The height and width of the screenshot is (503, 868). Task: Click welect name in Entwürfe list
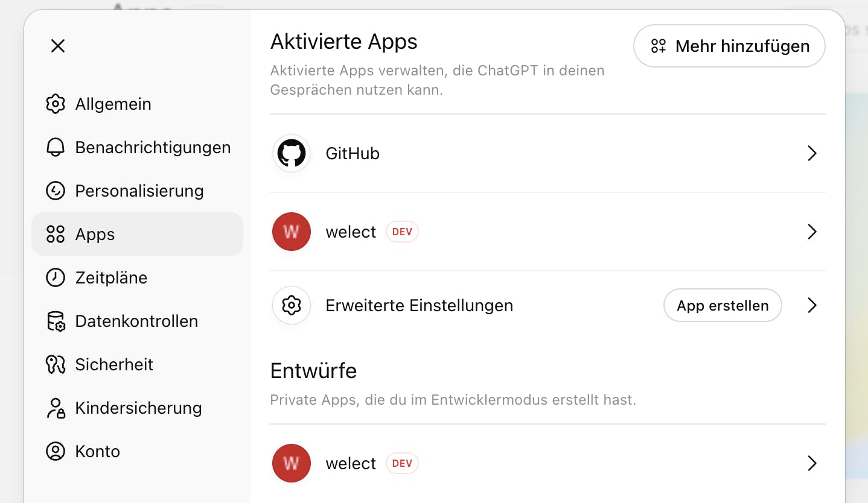(351, 463)
